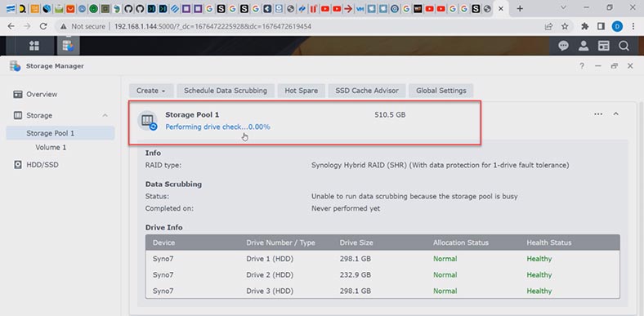Image resolution: width=644 pixels, height=316 pixels.
Task: Click the 232.9 GB drive size value
Action: coord(356,274)
